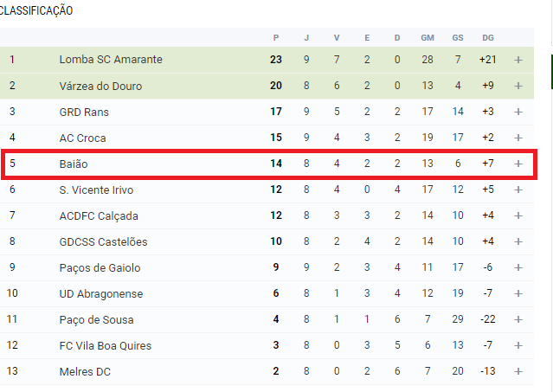
Task: Select the DG goal difference header
Action: pyautogui.click(x=488, y=38)
